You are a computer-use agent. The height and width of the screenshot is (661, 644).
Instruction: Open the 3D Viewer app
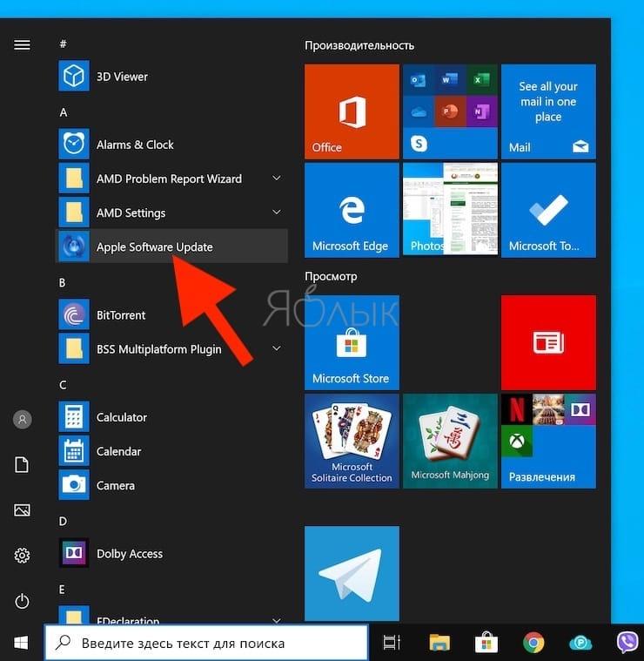[x=171, y=77]
